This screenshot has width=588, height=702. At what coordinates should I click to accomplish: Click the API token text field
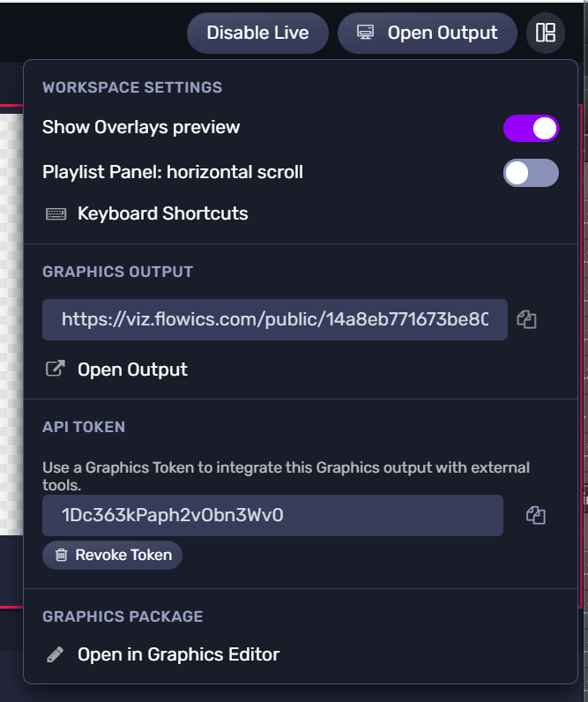[x=272, y=515]
